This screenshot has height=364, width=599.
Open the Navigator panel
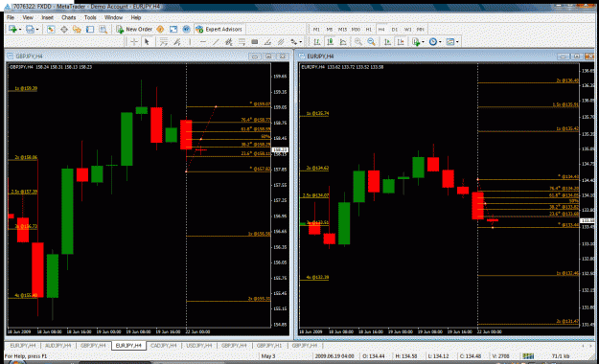tap(77, 29)
